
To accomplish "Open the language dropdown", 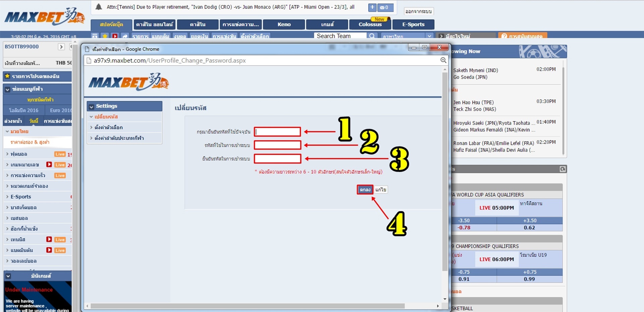I will pos(408,36).
